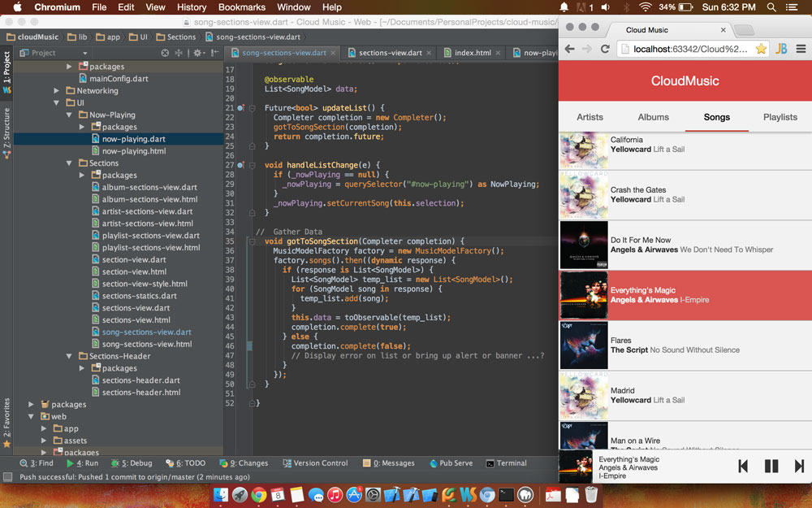Open the Chrome hamburger menu
Viewport: 812px width, 508px height.
coord(801,49)
